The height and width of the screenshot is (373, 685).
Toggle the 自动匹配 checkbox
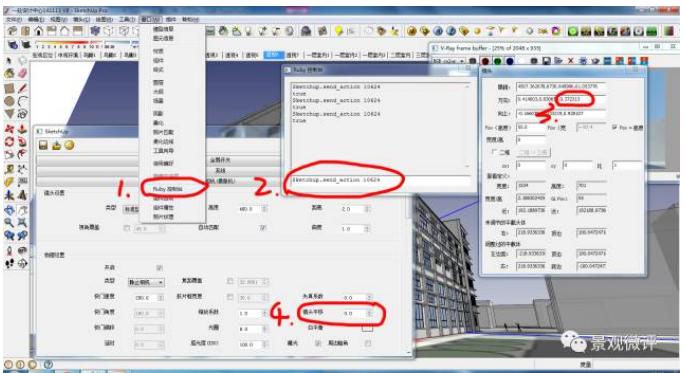tap(263, 228)
